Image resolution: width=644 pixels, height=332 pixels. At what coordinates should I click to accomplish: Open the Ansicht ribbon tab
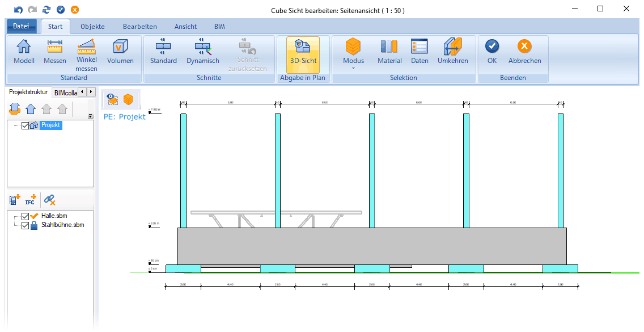[185, 26]
